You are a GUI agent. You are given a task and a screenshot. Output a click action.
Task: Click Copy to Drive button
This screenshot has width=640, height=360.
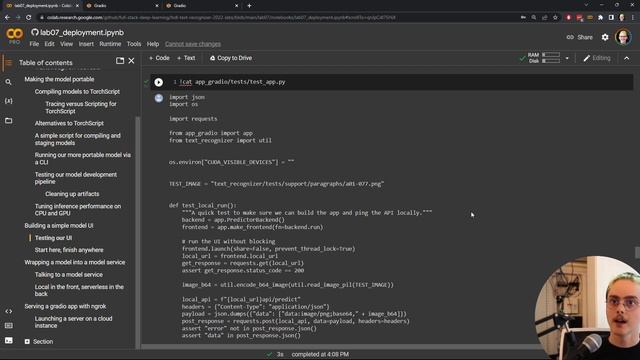pos(231,58)
